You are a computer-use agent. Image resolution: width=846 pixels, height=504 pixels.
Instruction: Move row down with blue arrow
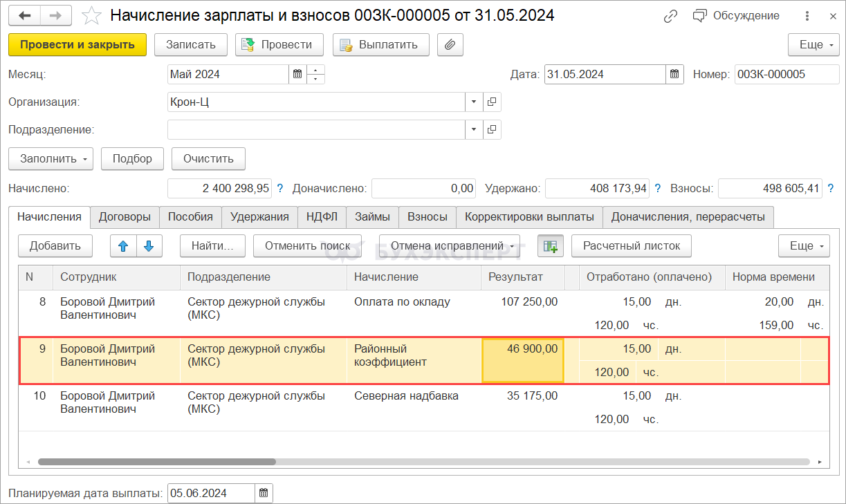(x=149, y=245)
